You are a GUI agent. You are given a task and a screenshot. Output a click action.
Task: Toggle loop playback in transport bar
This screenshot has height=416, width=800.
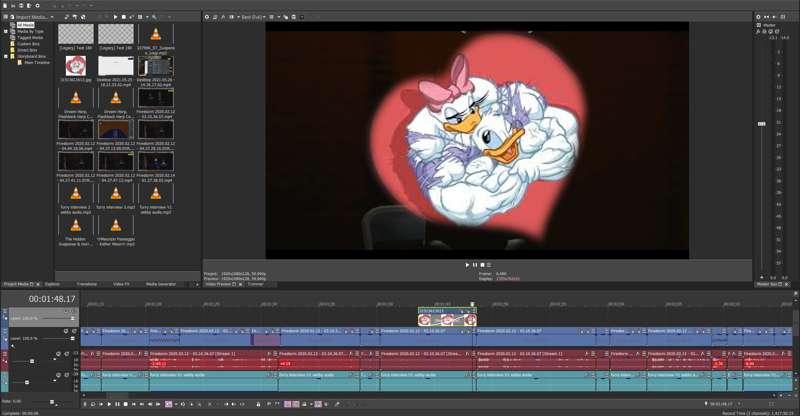(93, 404)
